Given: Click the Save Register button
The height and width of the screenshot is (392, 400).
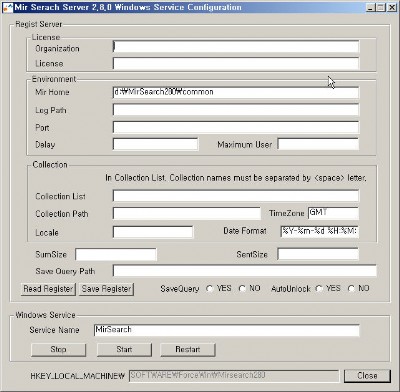Looking at the screenshot, I should coord(106,289).
